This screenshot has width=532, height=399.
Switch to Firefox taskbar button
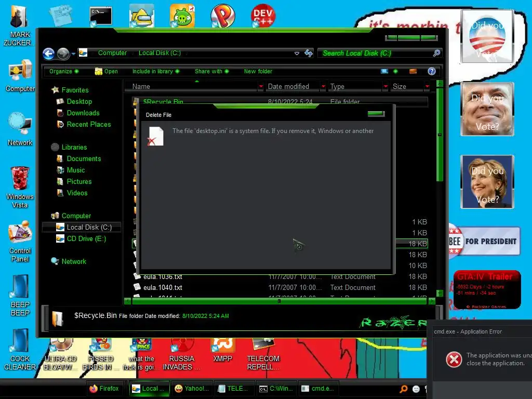(104, 389)
